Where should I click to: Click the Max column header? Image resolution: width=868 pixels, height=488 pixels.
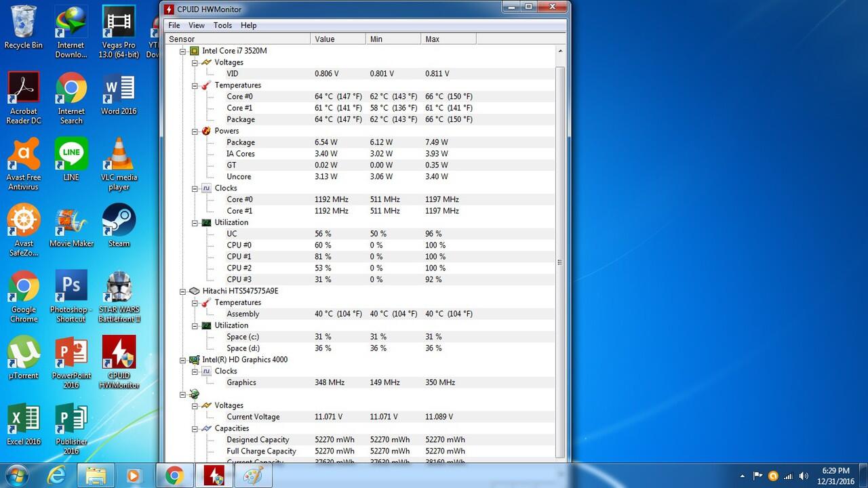point(448,39)
